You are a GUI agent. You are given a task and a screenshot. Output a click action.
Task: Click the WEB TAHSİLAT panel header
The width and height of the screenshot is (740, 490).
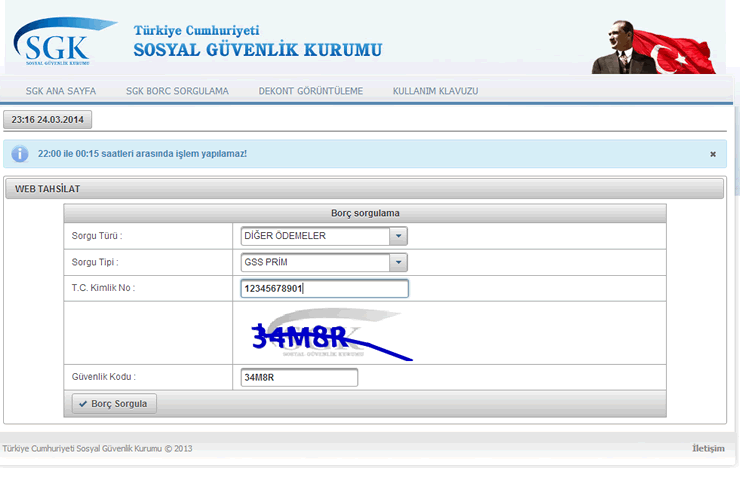tap(364, 188)
